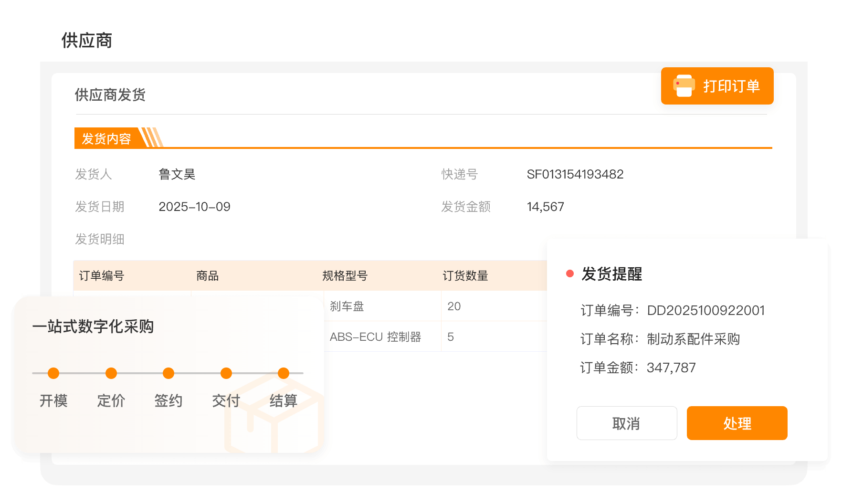This screenshot has height=504, width=842.
Task: Click the ABS-ECU 控制器 table cell
Action: (375, 337)
